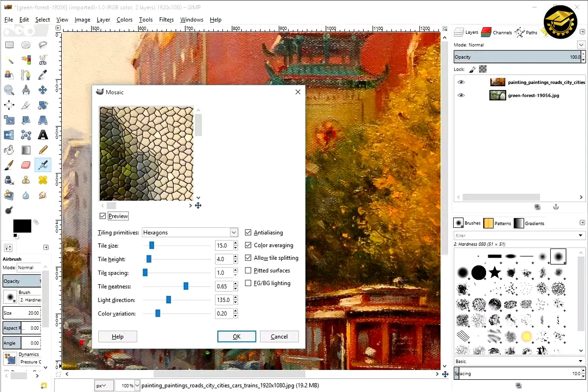Select the Color Picker eyedropper tool

43,75
